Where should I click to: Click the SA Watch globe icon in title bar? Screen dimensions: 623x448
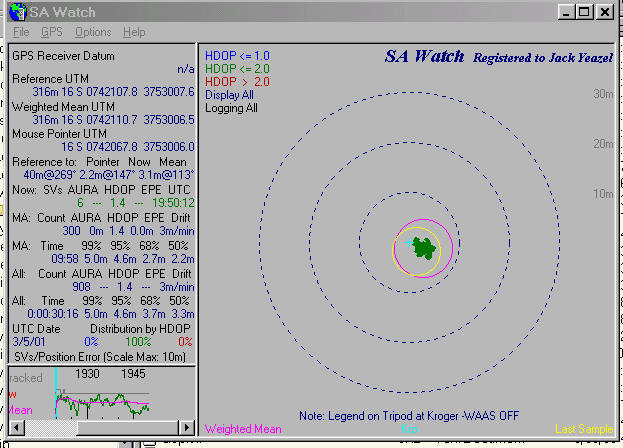click(16, 12)
